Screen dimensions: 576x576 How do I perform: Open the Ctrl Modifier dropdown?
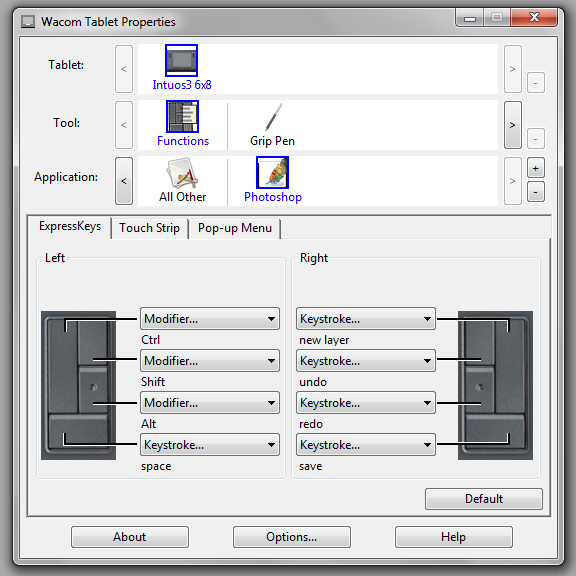point(210,318)
